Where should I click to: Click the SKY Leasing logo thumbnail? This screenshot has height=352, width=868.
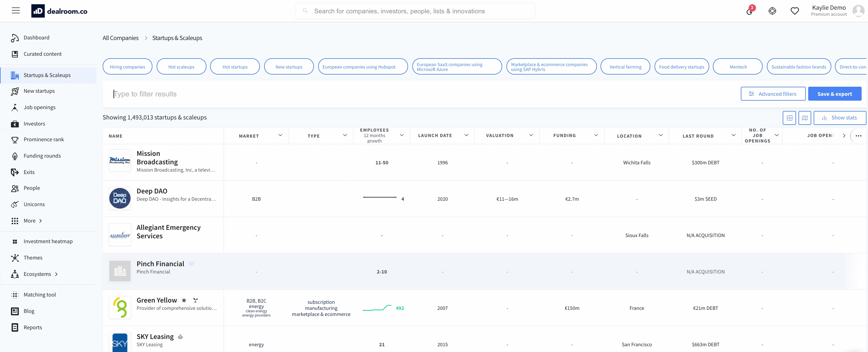click(120, 342)
